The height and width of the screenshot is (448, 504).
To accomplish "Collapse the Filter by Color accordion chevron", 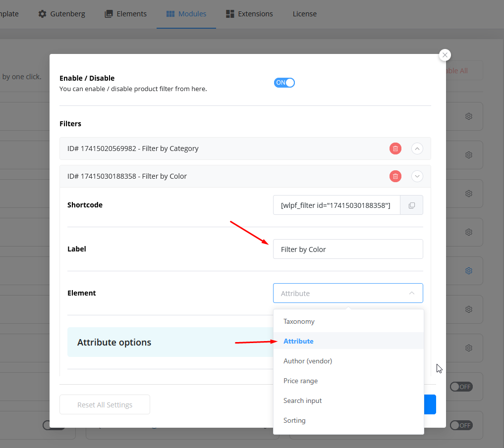I will (417, 176).
